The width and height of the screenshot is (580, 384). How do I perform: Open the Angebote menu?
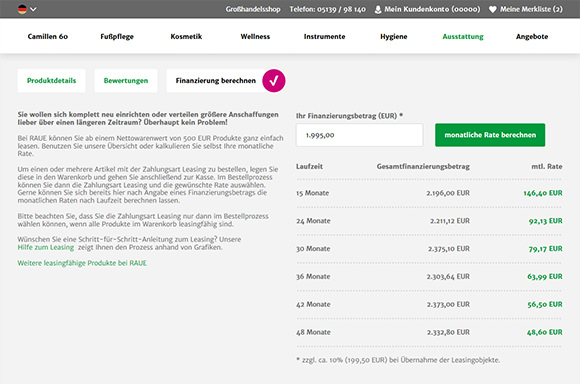[x=532, y=36]
